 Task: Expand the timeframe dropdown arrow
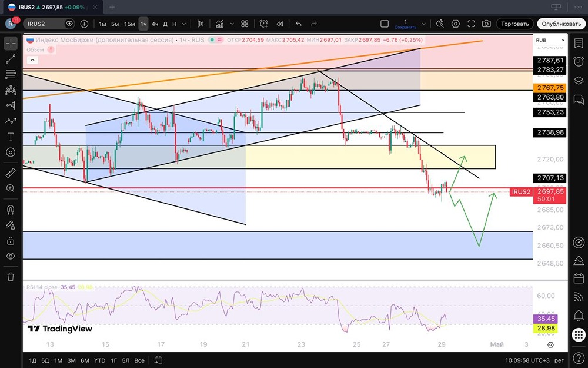tap(183, 24)
